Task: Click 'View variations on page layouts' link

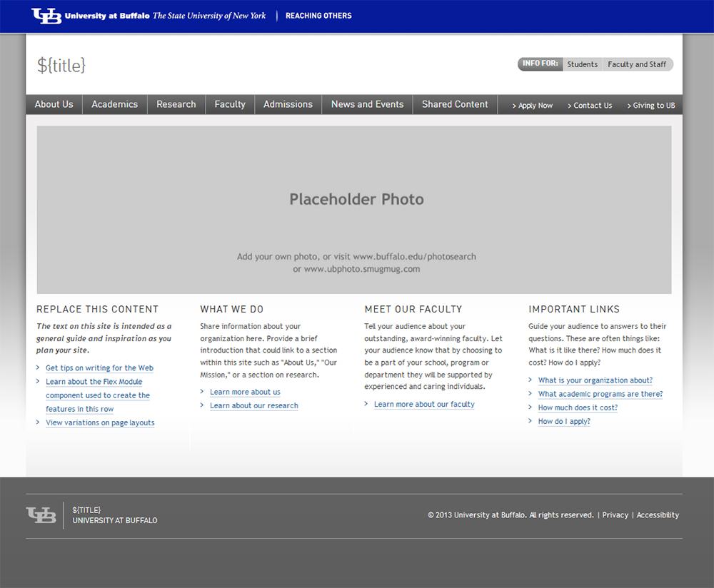Action: click(x=100, y=423)
